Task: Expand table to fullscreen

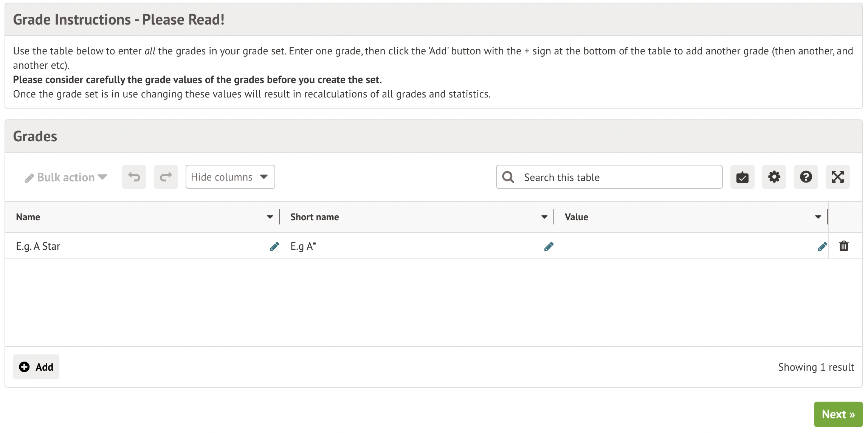Action: (837, 177)
